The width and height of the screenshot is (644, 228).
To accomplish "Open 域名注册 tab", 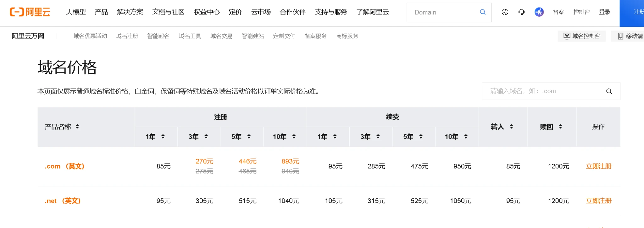I will [x=127, y=36].
